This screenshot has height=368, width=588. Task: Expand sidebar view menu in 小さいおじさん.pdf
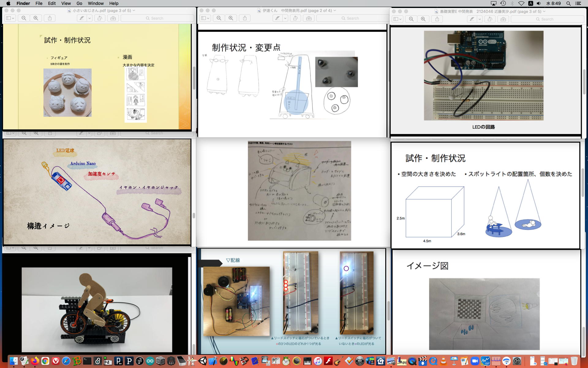[x=10, y=18]
